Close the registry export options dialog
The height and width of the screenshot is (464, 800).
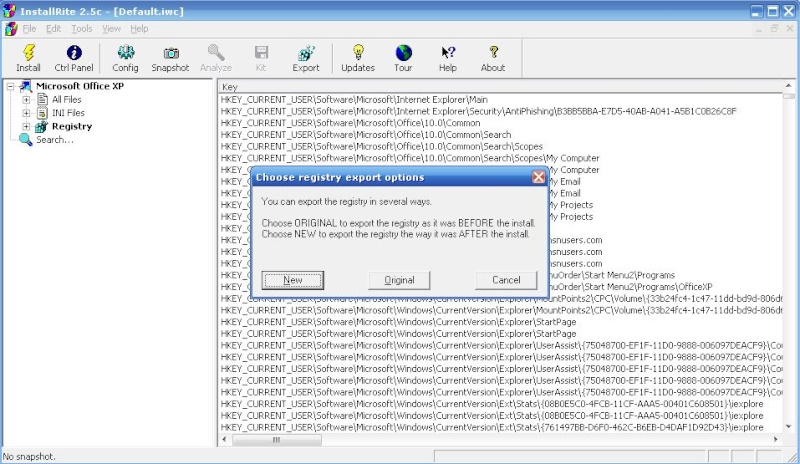click(x=538, y=177)
